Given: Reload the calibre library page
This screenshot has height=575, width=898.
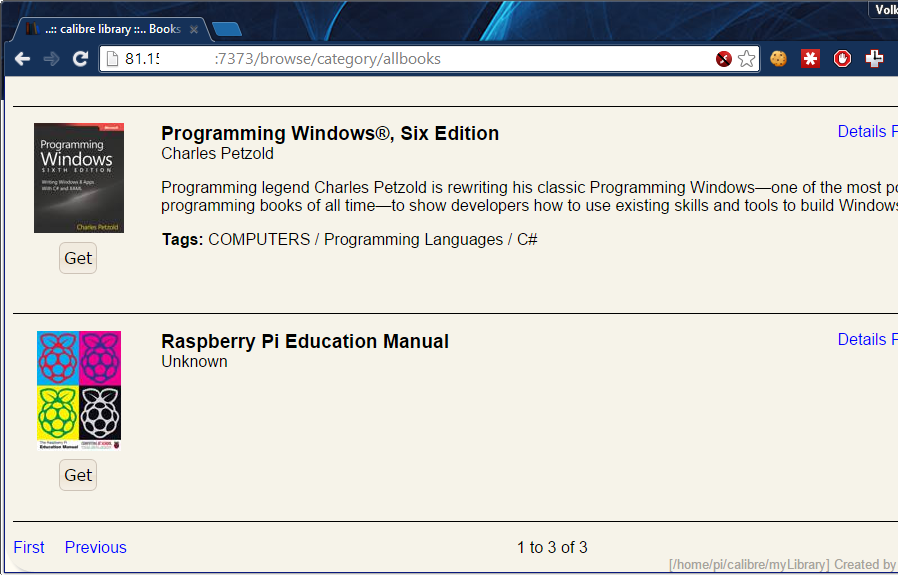Looking at the screenshot, I should point(80,59).
